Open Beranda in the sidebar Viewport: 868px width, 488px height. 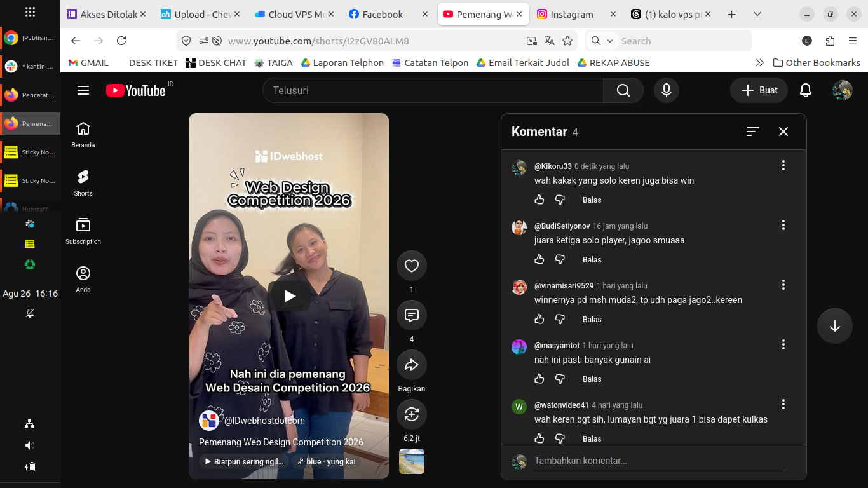point(83,135)
